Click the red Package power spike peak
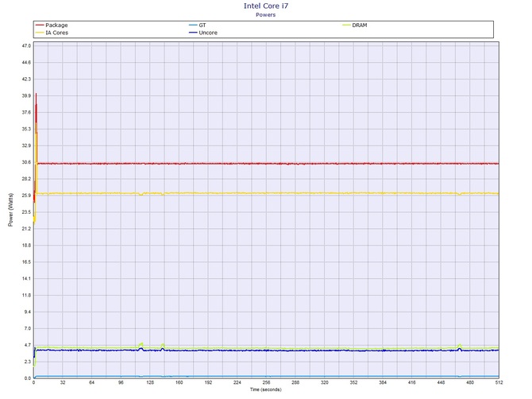 (x=36, y=94)
